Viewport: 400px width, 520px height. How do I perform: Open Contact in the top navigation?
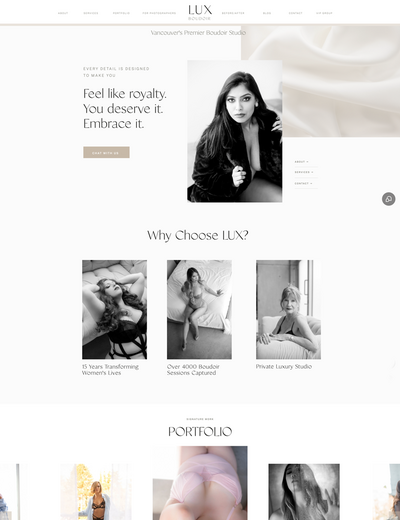pos(295,13)
